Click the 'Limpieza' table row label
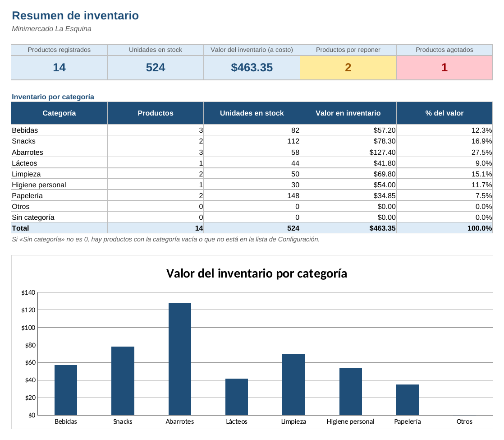Viewport: 504px width, 440px height. (x=26, y=174)
